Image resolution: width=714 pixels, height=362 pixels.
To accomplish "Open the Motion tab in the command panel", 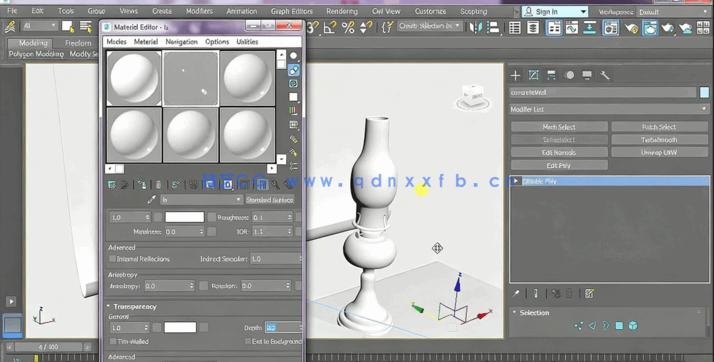I will click(569, 75).
